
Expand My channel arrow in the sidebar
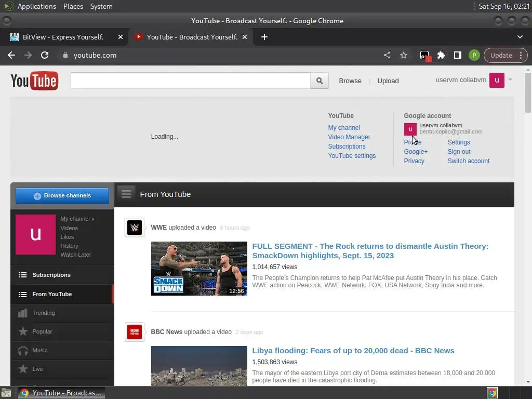(93, 219)
